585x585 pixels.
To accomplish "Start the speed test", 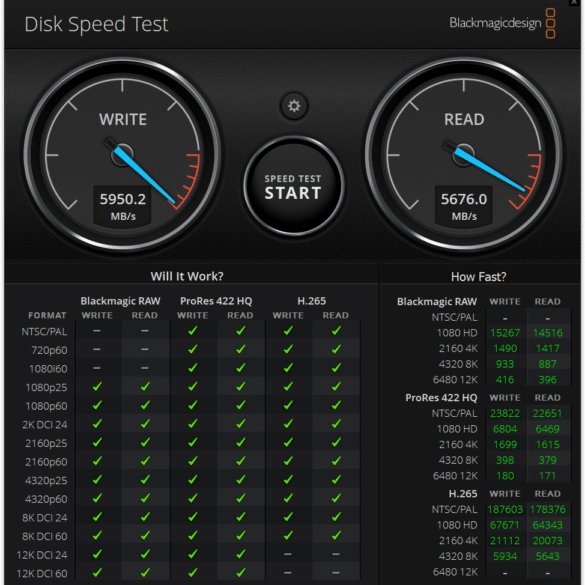I will (293, 186).
